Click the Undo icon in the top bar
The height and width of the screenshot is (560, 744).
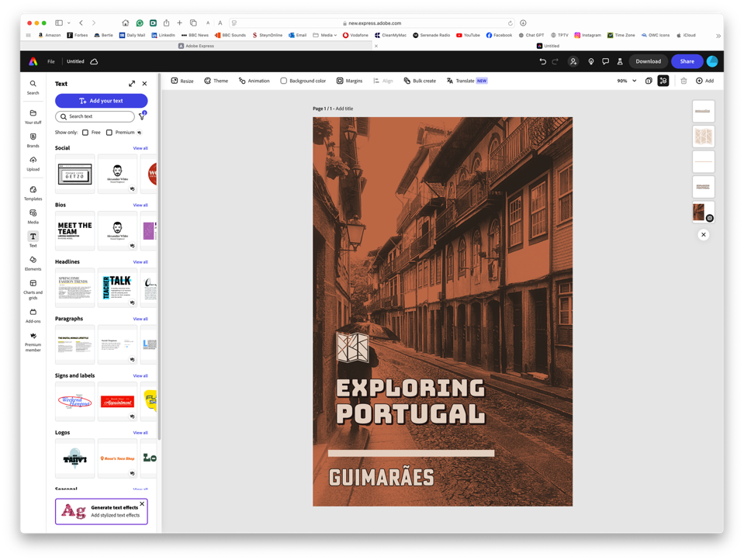click(x=542, y=60)
